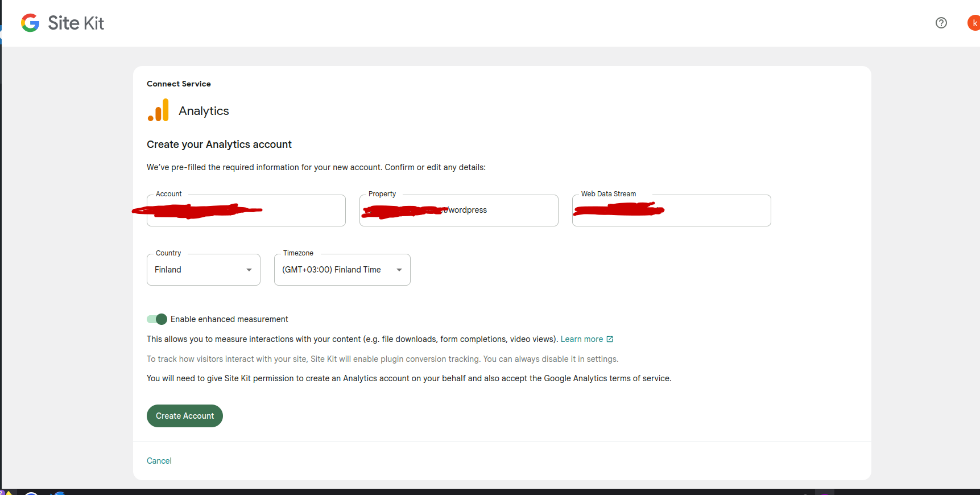
Task: Toggle the enhanced measurement switch
Action: pos(157,319)
